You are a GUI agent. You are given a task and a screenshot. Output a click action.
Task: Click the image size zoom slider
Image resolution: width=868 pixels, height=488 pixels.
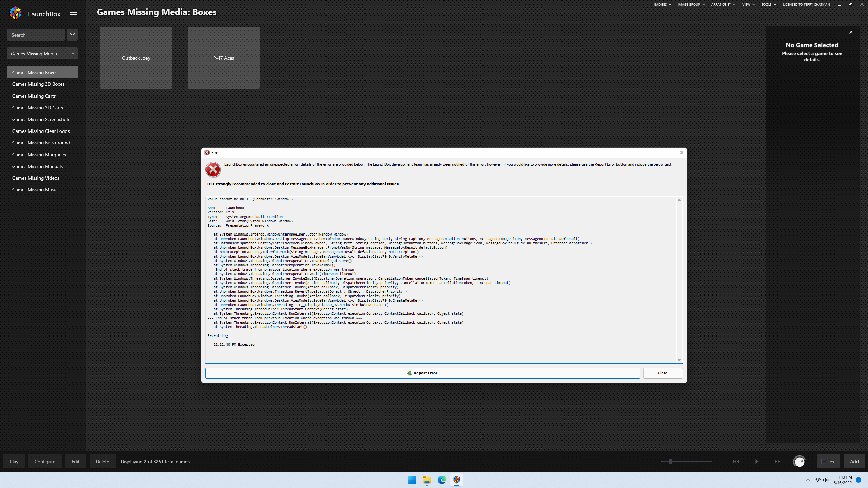[687, 462]
